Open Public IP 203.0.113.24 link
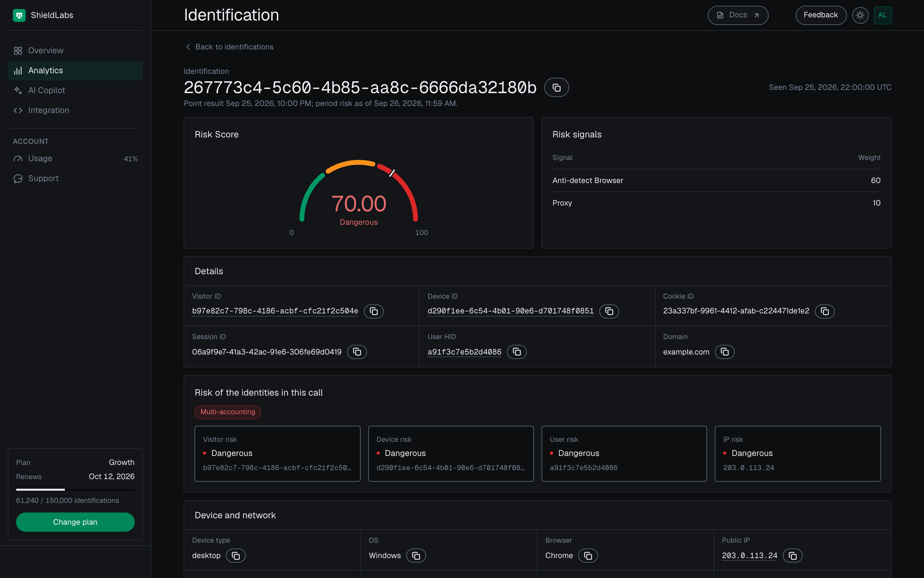 click(x=749, y=556)
